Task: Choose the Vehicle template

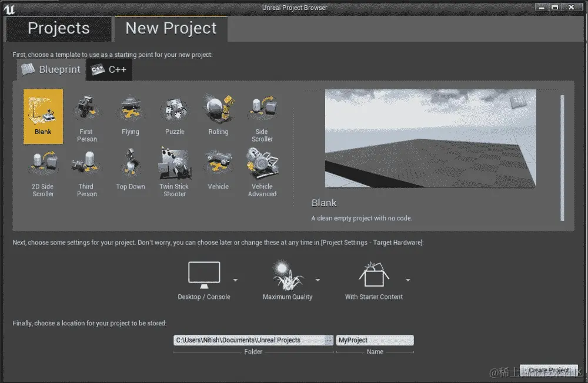Action: point(218,169)
